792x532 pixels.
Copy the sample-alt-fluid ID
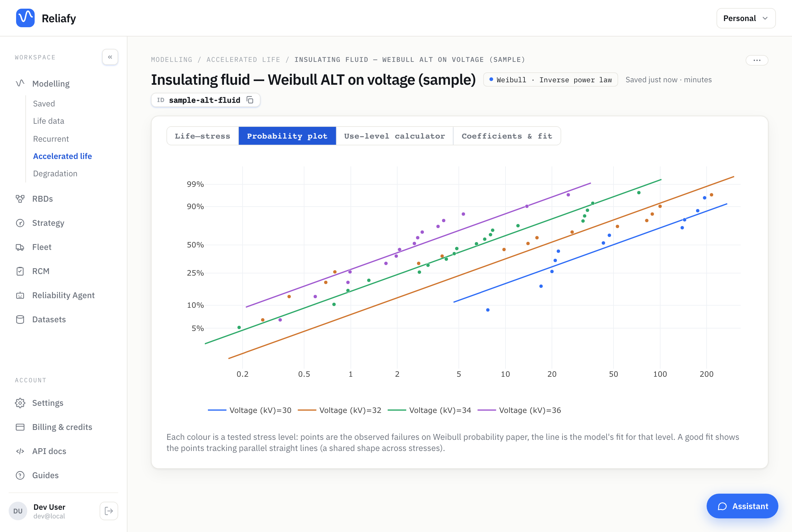pyautogui.click(x=250, y=100)
